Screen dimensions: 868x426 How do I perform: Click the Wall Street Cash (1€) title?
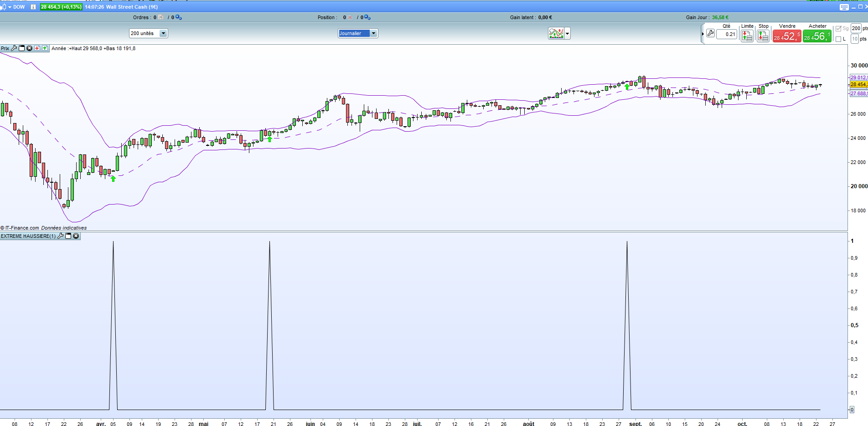tap(132, 7)
